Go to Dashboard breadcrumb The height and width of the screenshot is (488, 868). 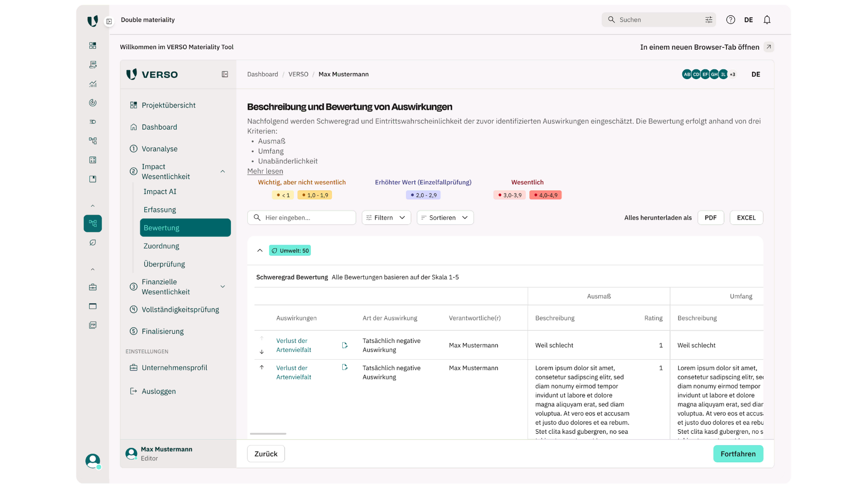[x=262, y=74]
